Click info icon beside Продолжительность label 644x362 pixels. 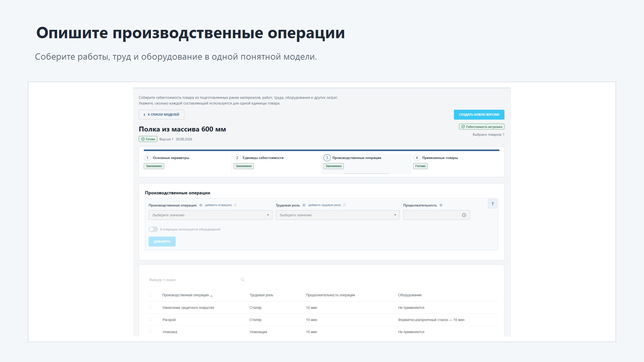(x=441, y=205)
